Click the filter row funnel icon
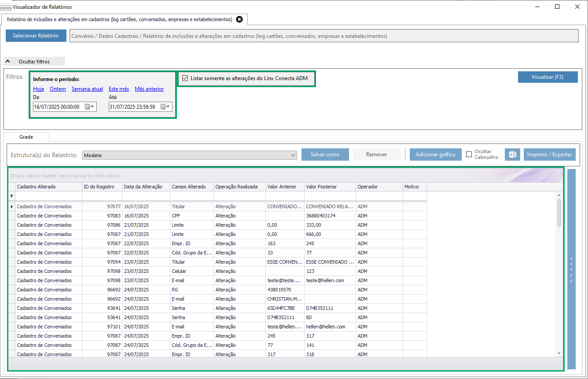588x379 pixels. (x=11, y=196)
